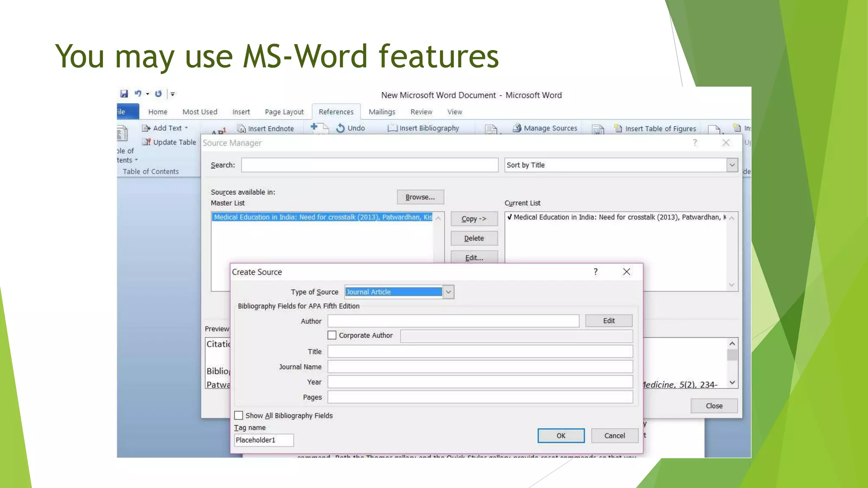Toggle the Corporate Author checkbox

pyautogui.click(x=332, y=335)
